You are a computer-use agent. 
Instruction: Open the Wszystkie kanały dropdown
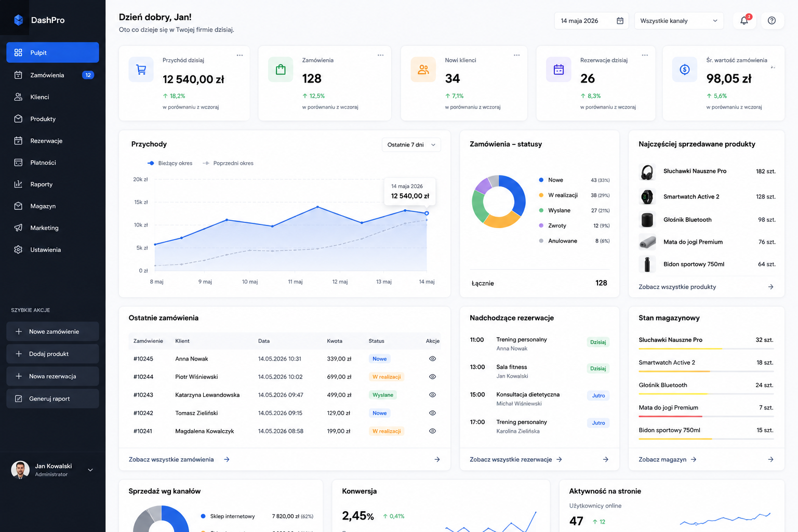click(679, 21)
